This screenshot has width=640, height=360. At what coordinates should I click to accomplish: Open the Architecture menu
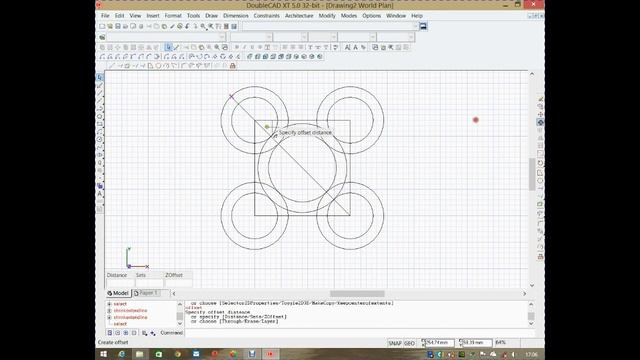pyautogui.click(x=299, y=16)
